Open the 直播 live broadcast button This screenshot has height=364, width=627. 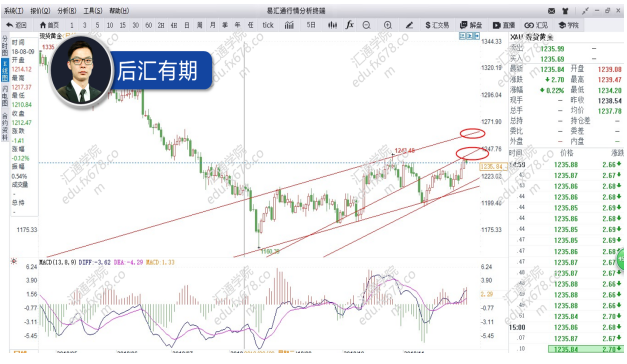(503, 25)
